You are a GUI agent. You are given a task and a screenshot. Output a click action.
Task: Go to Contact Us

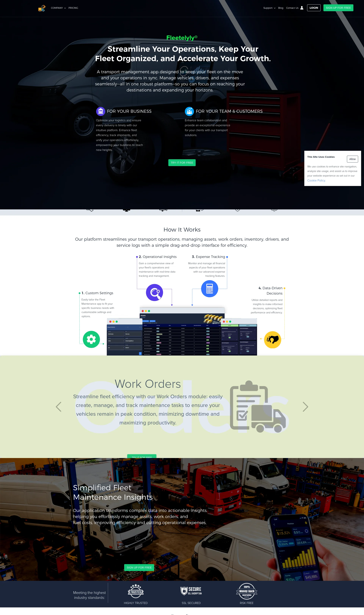coord(292,8)
